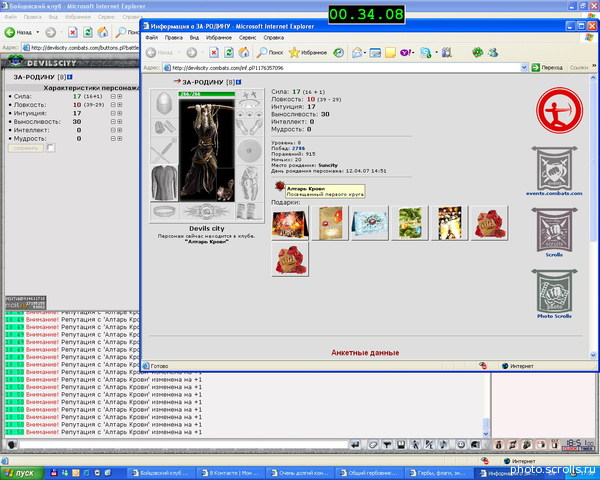Click the Messenger people toolbar icon

coord(493,52)
